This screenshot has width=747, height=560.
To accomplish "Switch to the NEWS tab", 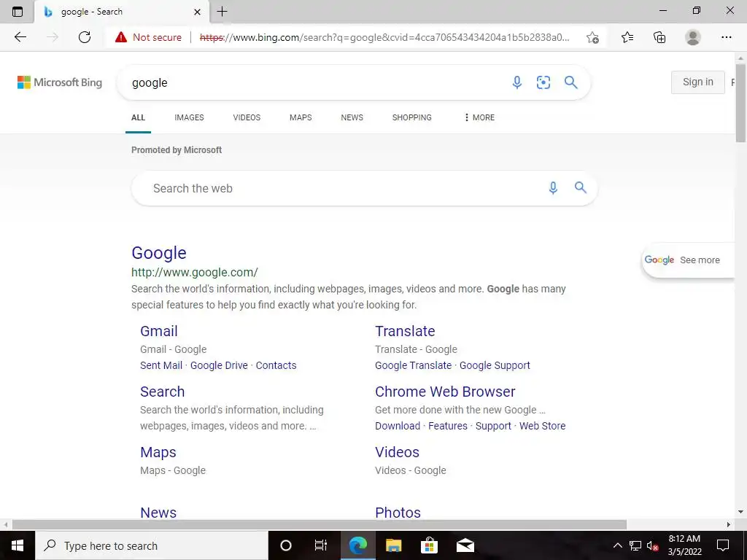I will click(352, 117).
